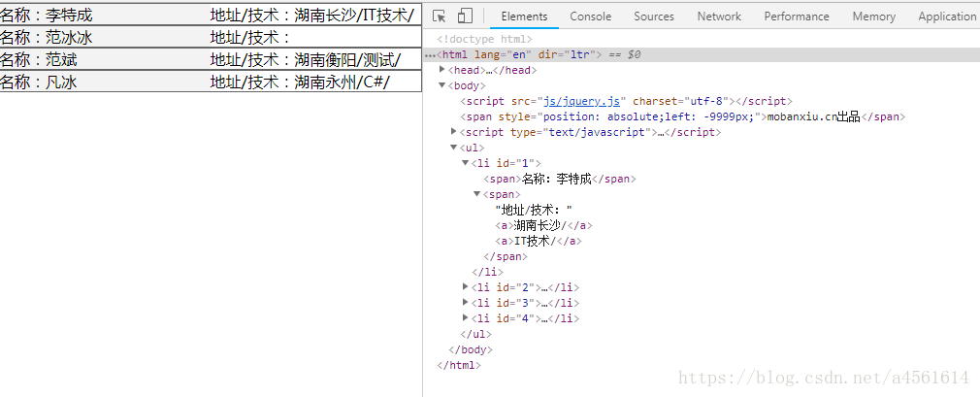This screenshot has width=980, height=397.
Task: Toggle the device toolbar icon
Action: (x=465, y=17)
